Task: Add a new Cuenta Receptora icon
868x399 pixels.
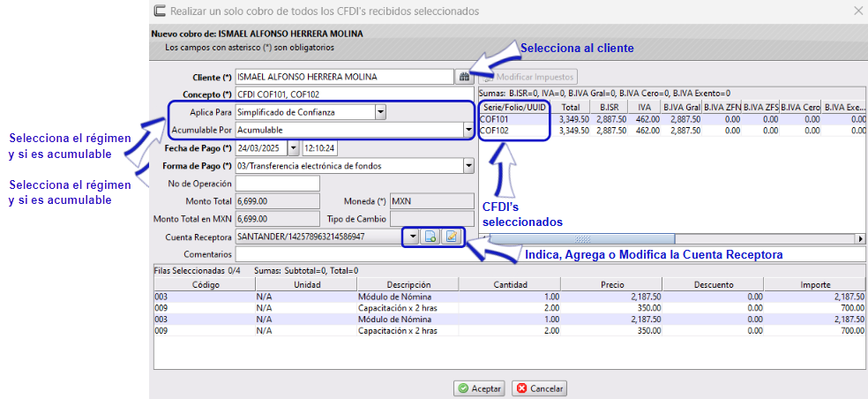Action: pyautogui.click(x=430, y=237)
